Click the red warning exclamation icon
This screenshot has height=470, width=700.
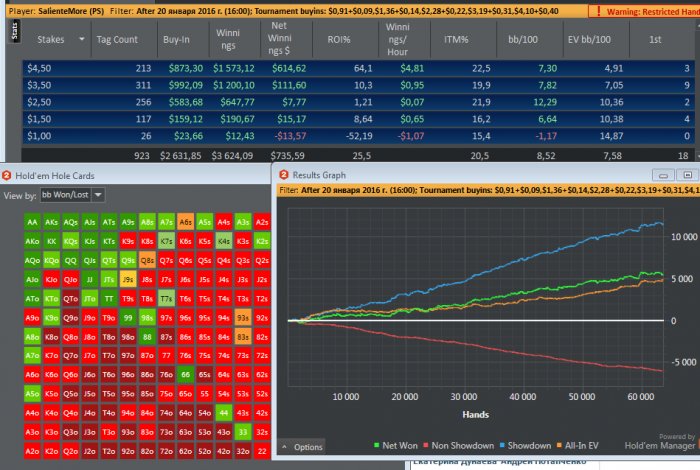point(597,11)
